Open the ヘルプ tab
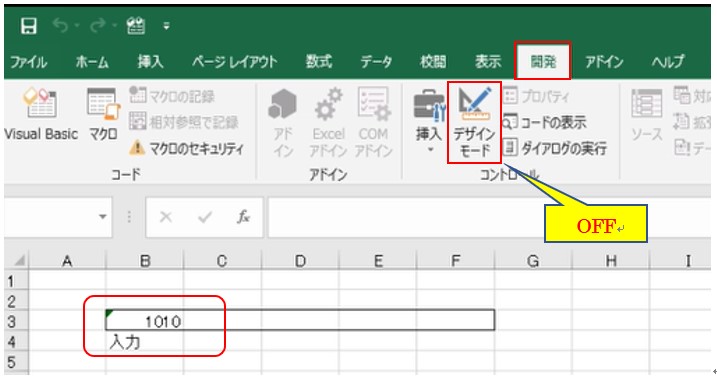717x380 pixels. click(x=668, y=62)
